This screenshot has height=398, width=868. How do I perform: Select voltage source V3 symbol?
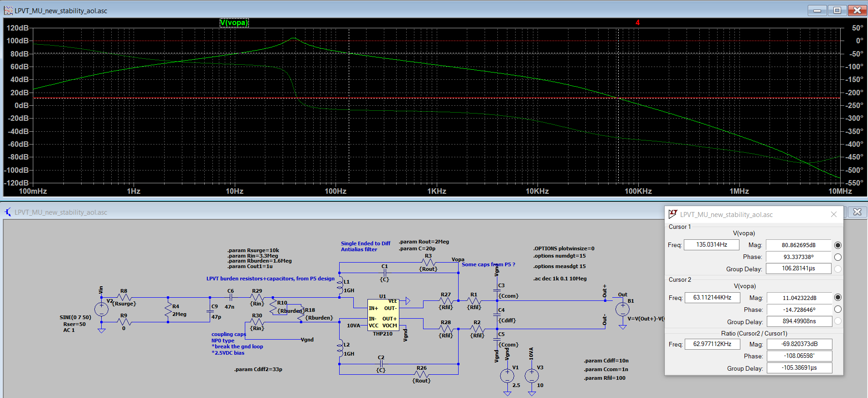point(532,376)
